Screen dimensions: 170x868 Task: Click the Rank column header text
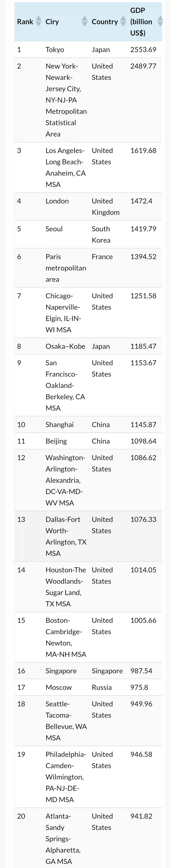(25, 22)
